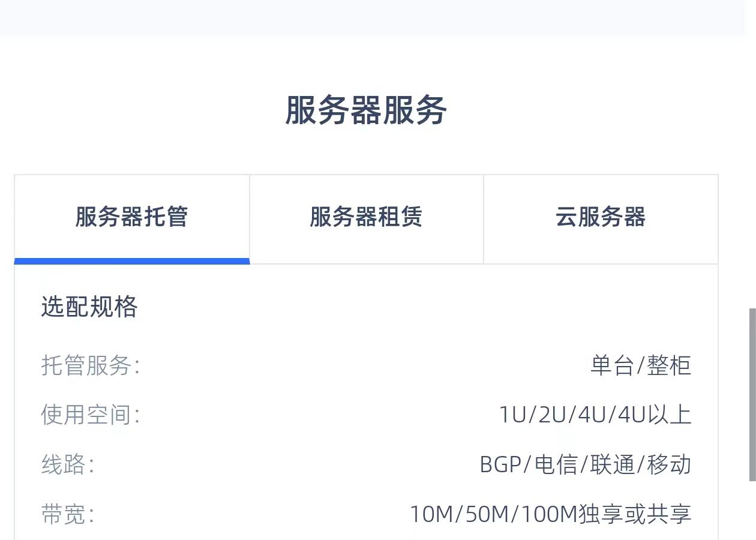Viewport: 756px width, 540px height.
Task: Click the 10M/50M/100M独享或共享 value text
Action: pos(551,514)
